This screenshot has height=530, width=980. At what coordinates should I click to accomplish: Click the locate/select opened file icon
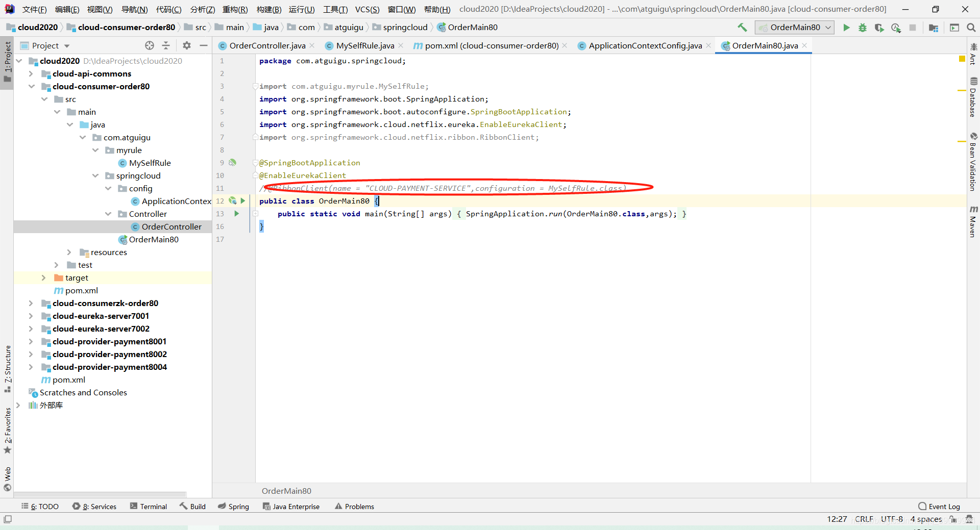pyautogui.click(x=150, y=45)
